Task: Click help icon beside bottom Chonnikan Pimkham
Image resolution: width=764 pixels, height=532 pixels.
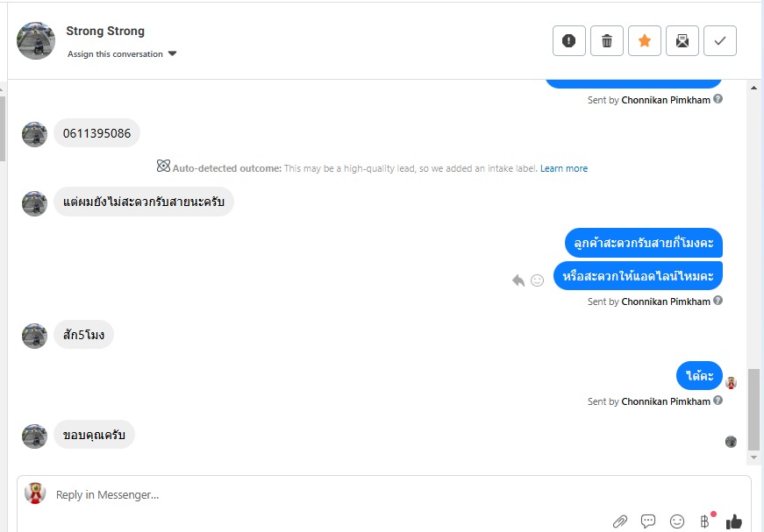Action: (x=718, y=401)
